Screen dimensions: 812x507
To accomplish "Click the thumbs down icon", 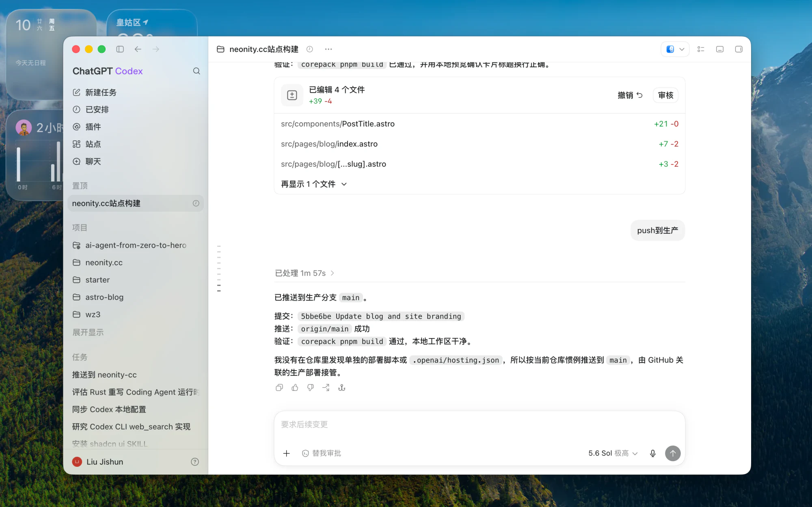I will pyautogui.click(x=310, y=388).
